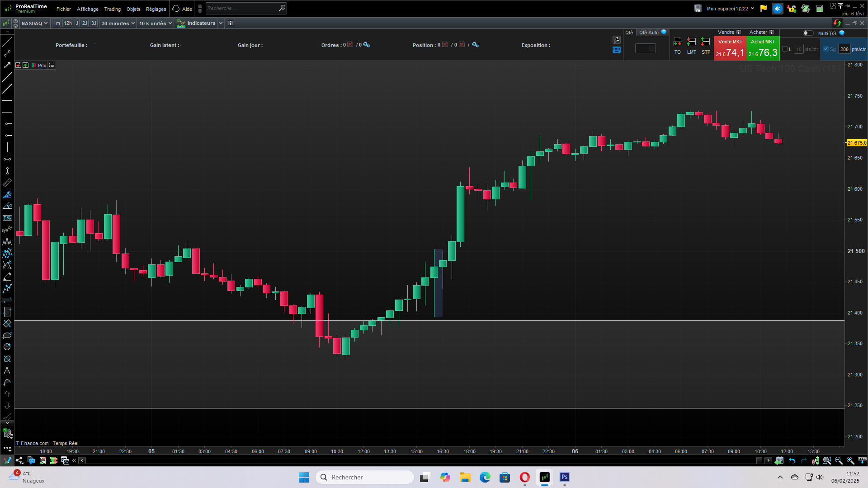Uncheck the Sg stop checkbox
This screenshot has width=868, height=488.
tap(826, 49)
